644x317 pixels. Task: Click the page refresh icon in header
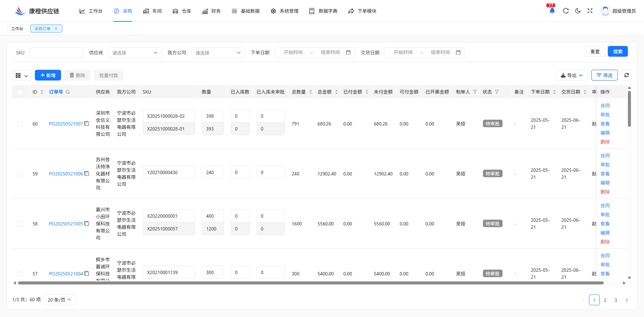pos(566,11)
